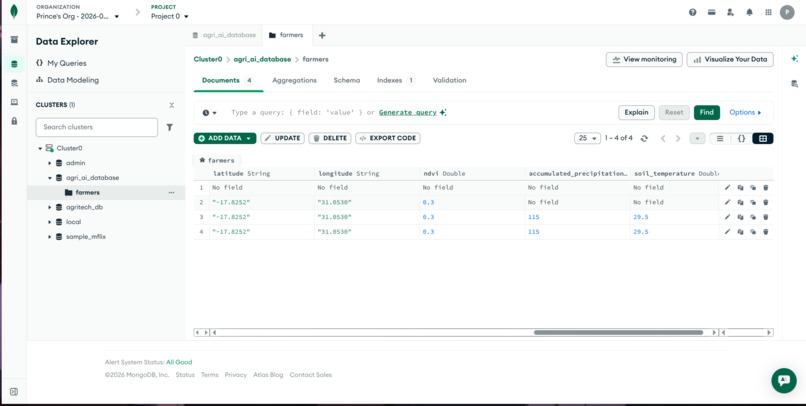The width and height of the screenshot is (806, 406).
Task: Expand the local database arrow
Action: pyautogui.click(x=50, y=222)
